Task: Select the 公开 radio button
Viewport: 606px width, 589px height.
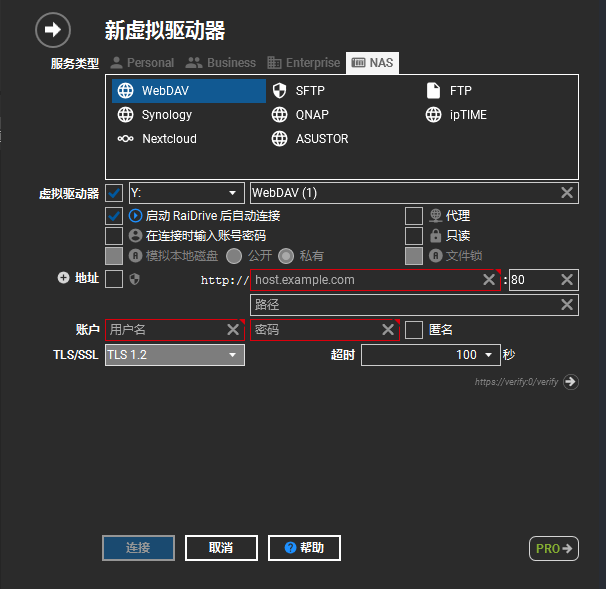Action: [x=234, y=256]
